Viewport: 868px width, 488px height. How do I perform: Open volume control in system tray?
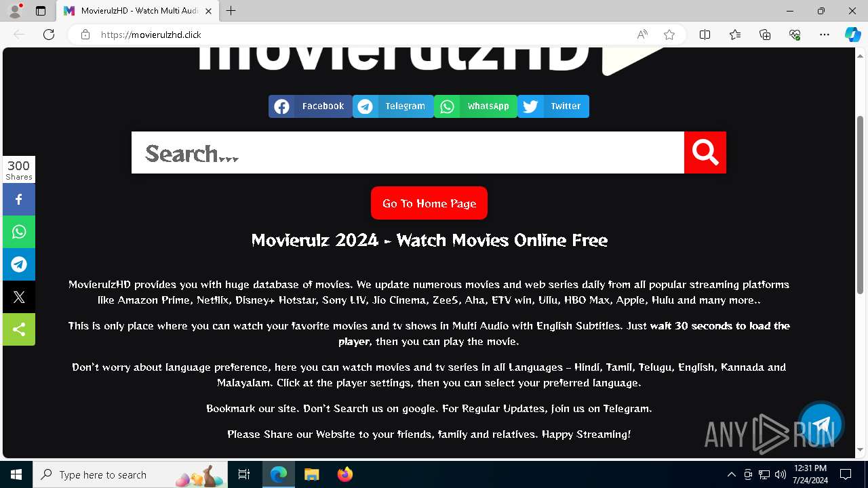pos(780,474)
